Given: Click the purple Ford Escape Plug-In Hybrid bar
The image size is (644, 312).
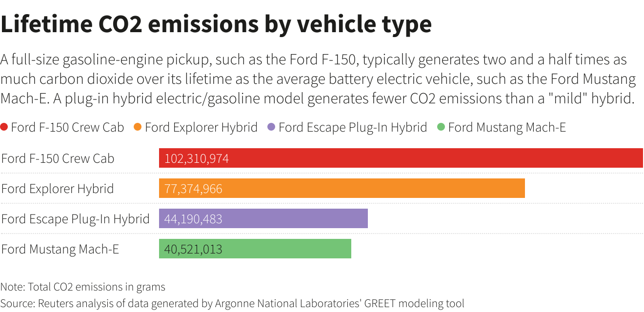Looking at the screenshot, I should tap(293, 219).
